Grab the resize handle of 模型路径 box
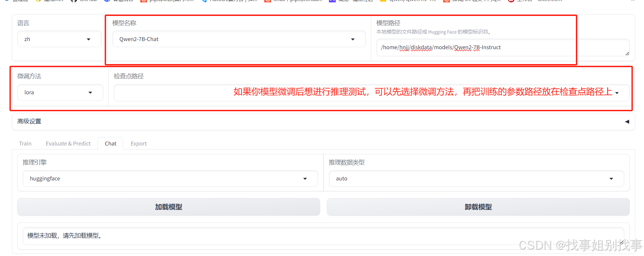Image resolution: width=644 pixels, height=256 pixels. (x=627, y=54)
